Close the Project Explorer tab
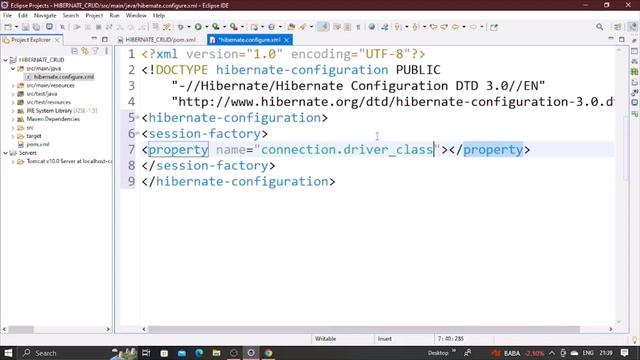640x360 pixels. [x=57, y=40]
